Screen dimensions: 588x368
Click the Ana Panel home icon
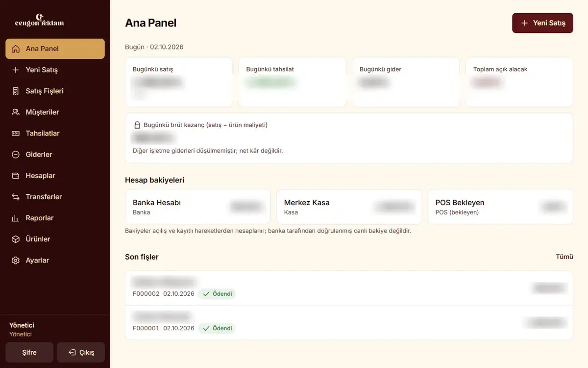(x=16, y=49)
